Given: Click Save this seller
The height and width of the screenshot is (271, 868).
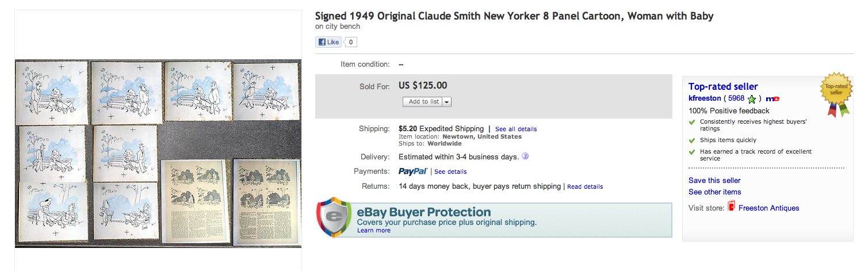Looking at the screenshot, I should pyautogui.click(x=714, y=180).
